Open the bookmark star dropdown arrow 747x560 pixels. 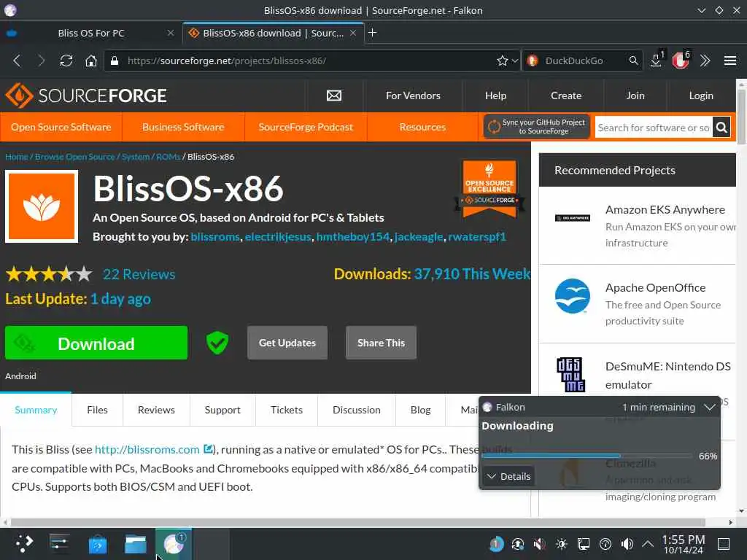click(514, 61)
